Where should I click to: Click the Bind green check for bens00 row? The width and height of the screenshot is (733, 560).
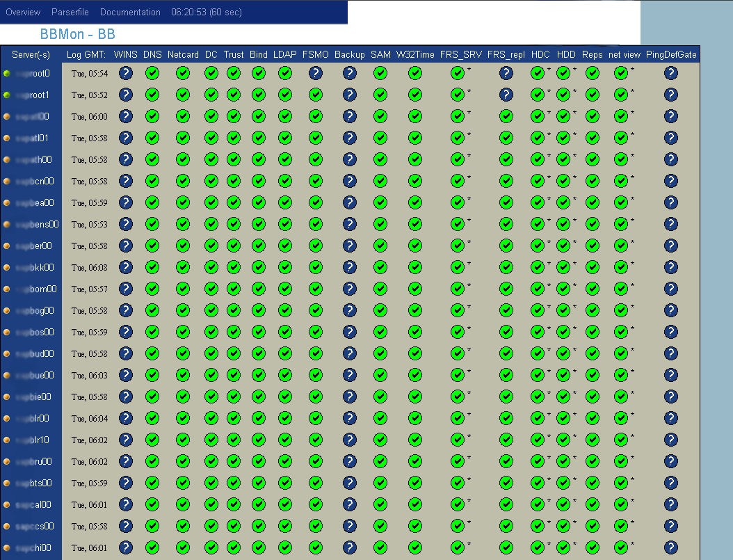pyautogui.click(x=259, y=224)
